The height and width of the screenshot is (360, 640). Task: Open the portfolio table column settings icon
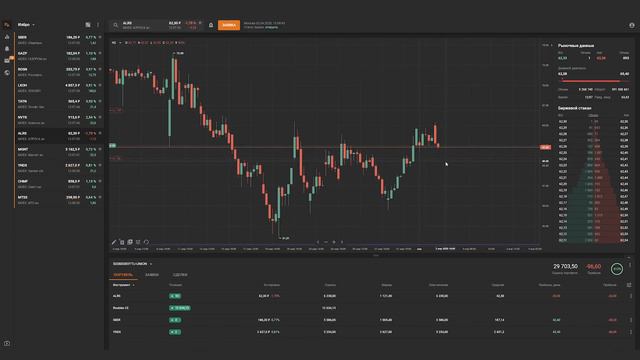point(629,285)
